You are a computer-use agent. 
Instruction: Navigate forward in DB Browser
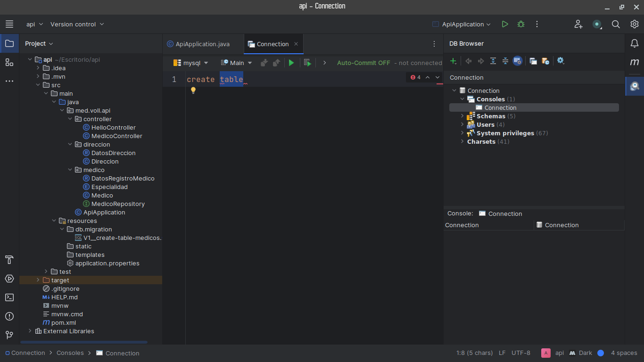[x=481, y=61]
